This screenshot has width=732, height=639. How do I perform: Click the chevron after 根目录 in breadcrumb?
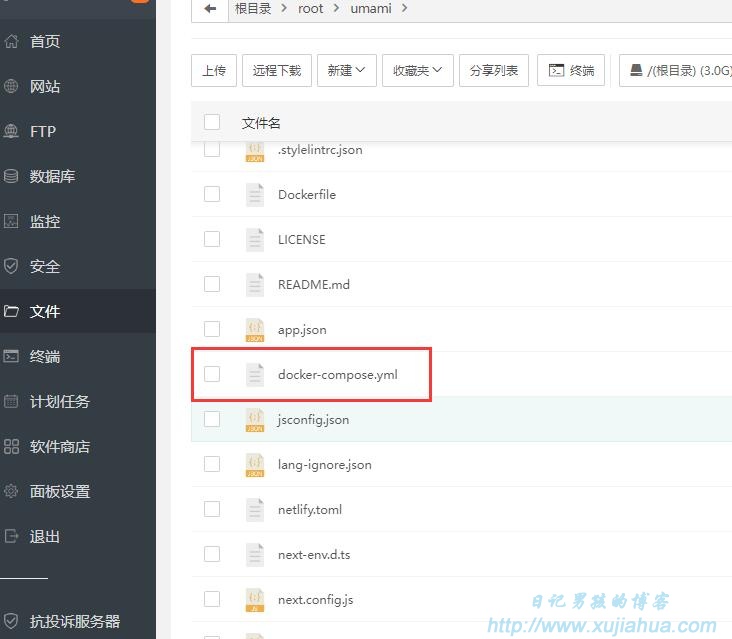point(284,8)
